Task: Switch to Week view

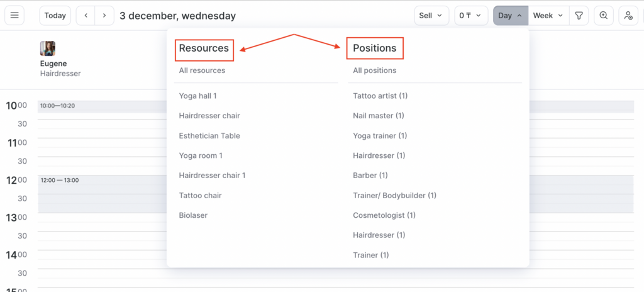Action: click(x=548, y=16)
